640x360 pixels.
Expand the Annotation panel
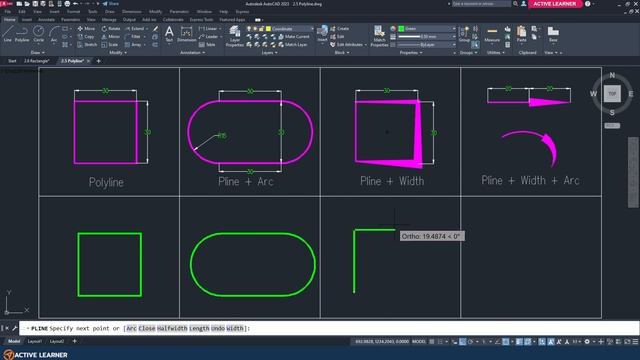(193, 53)
